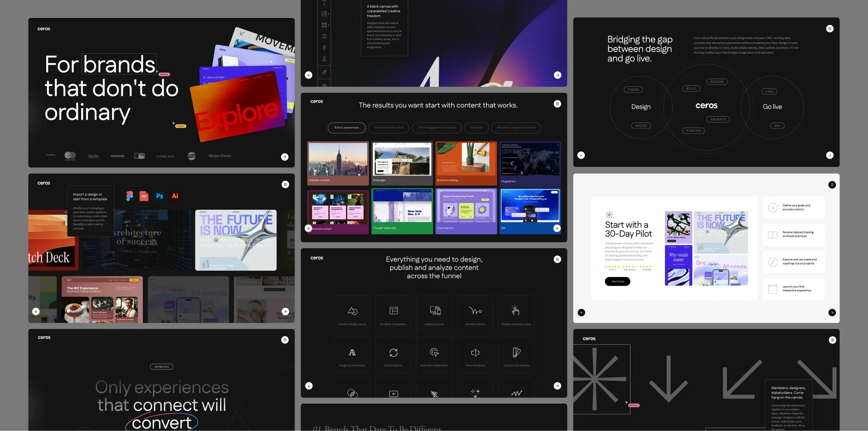Click the ADOBE tag in Design circle
Viewport: 868px width, 431px height.
(x=641, y=126)
